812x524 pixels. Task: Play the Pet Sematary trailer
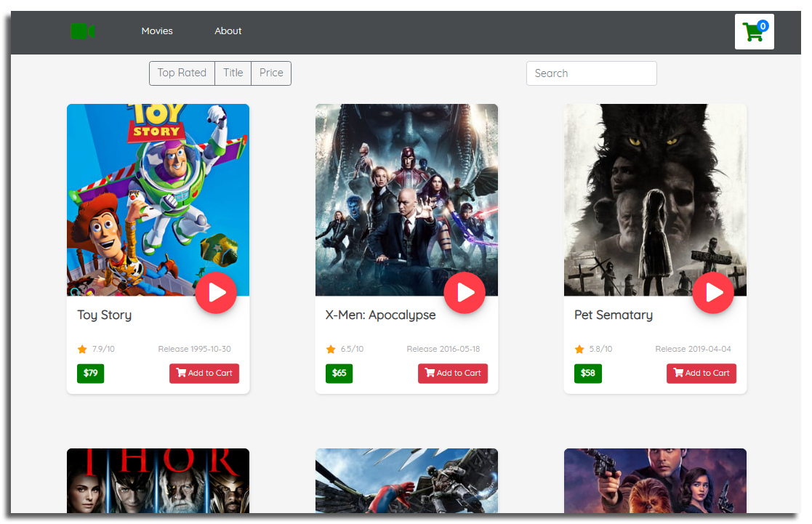[713, 293]
